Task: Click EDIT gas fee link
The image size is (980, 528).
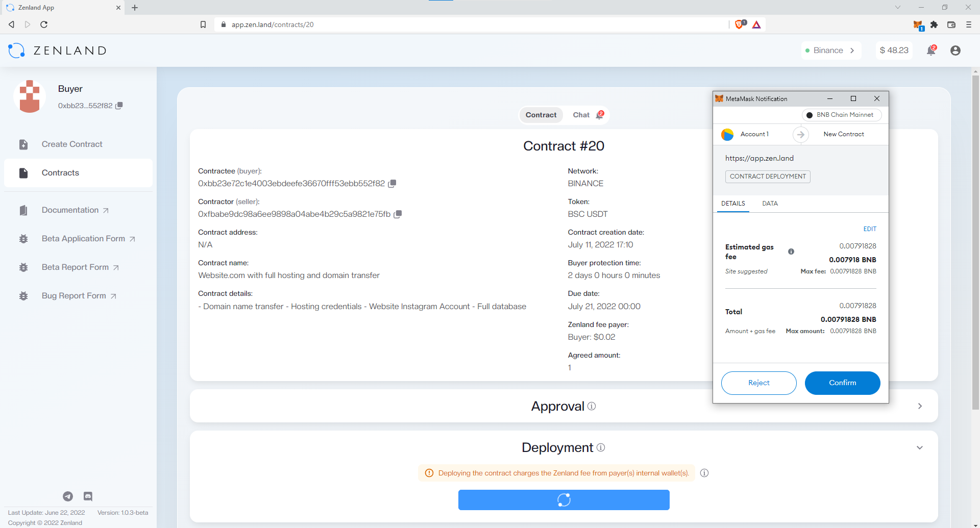Action: point(870,229)
